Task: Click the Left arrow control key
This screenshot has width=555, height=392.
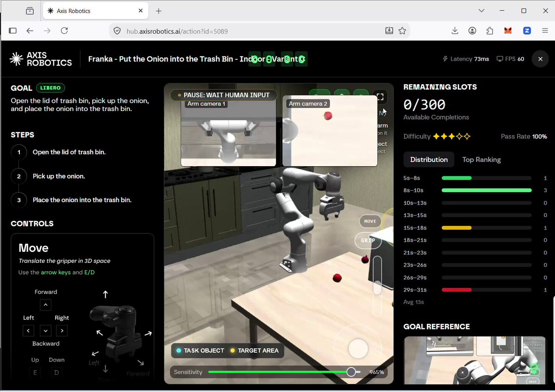Action: tap(28, 331)
